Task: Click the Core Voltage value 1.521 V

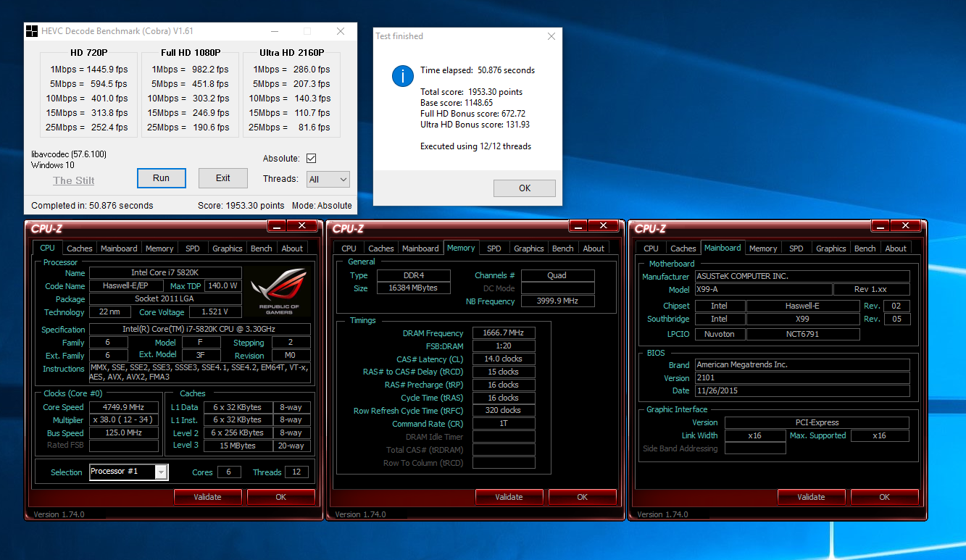Action: coord(216,312)
